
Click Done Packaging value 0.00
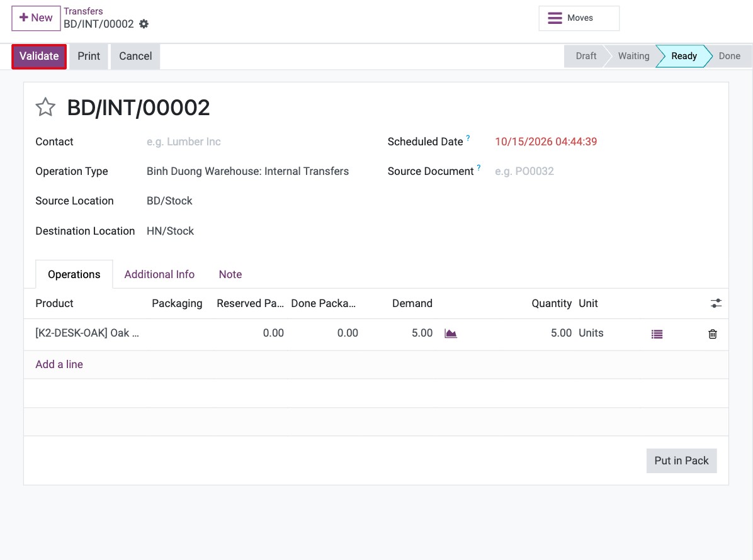pos(348,333)
